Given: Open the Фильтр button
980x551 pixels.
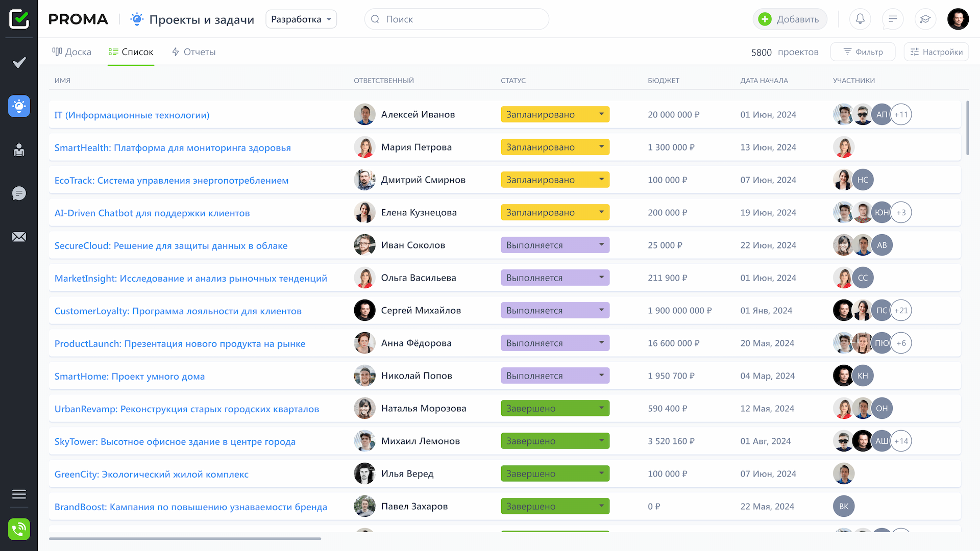Looking at the screenshot, I should point(863,52).
